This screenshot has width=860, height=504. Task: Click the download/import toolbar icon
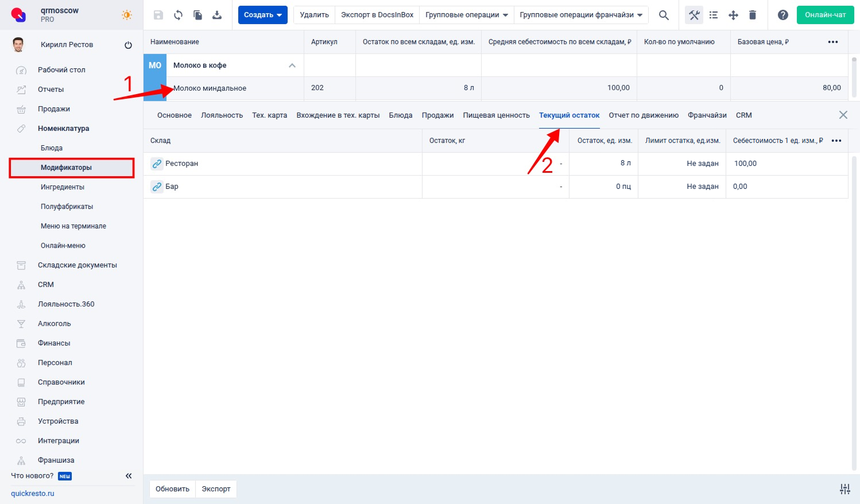tap(217, 15)
